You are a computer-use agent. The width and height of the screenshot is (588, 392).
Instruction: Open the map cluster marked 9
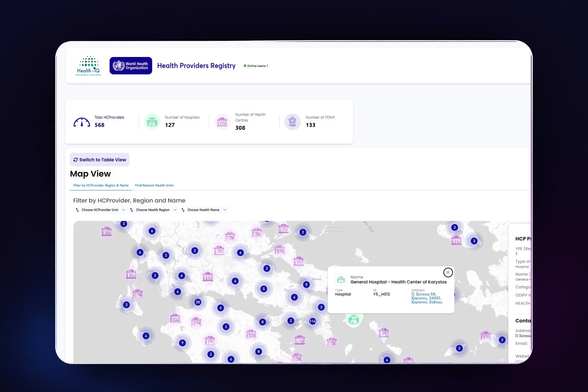[182, 343]
